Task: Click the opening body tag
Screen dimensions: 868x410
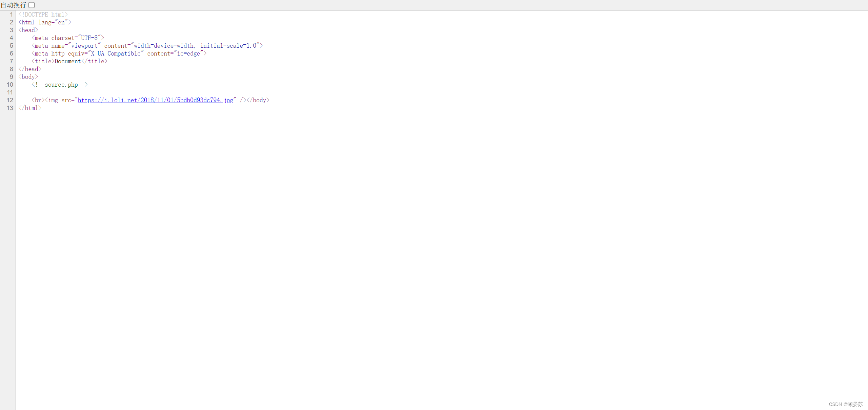Action: 28,77
